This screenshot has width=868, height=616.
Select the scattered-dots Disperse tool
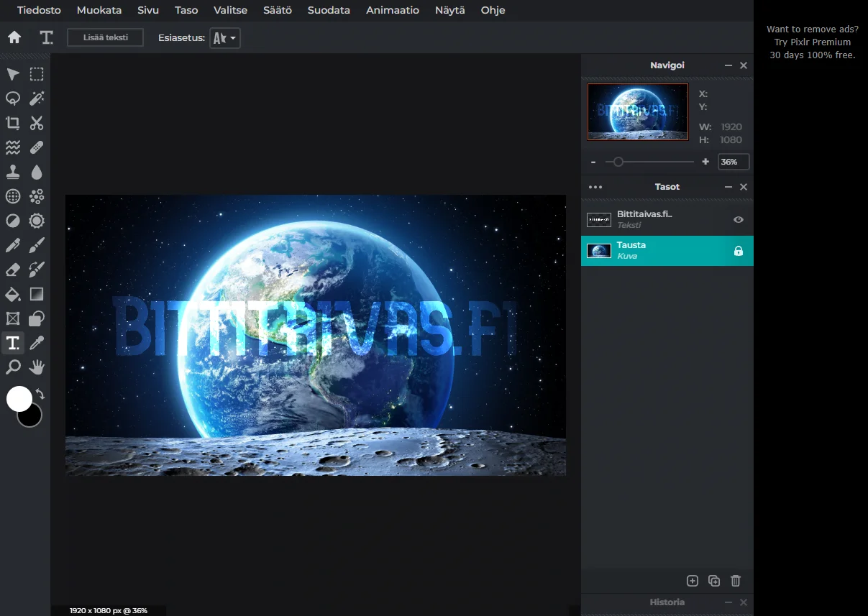click(37, 196)
